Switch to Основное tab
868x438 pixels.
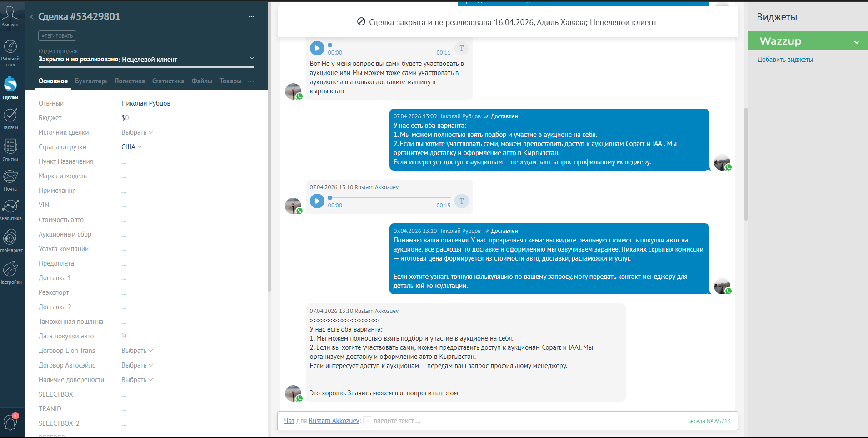point(53,81)
